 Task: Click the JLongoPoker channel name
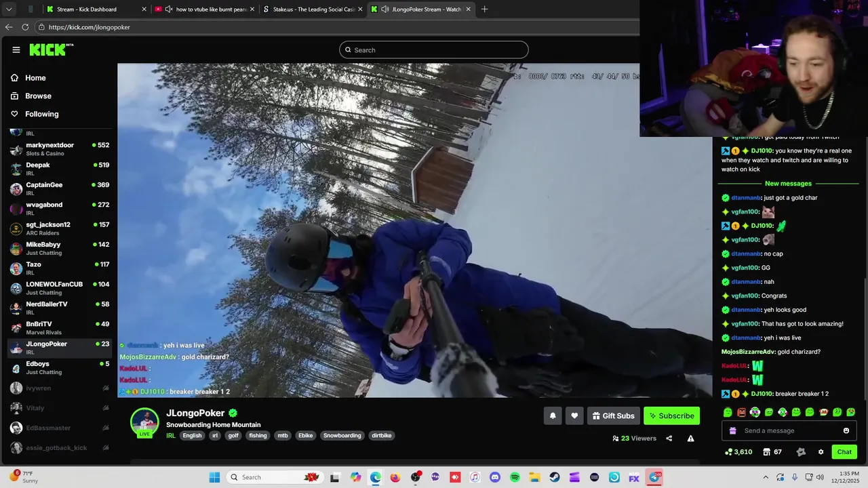click(x=195, y=413)
